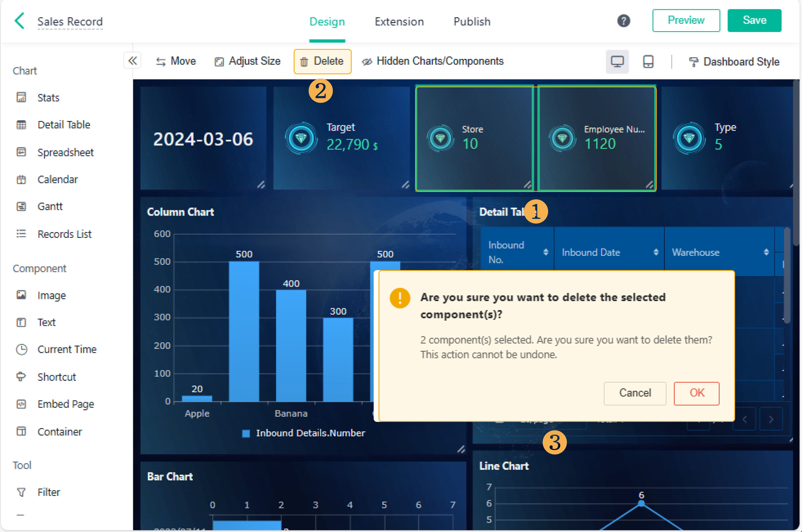Click the warning icon in dialog
This screenshot has width=802, height=532.
(x=400, y=298)
